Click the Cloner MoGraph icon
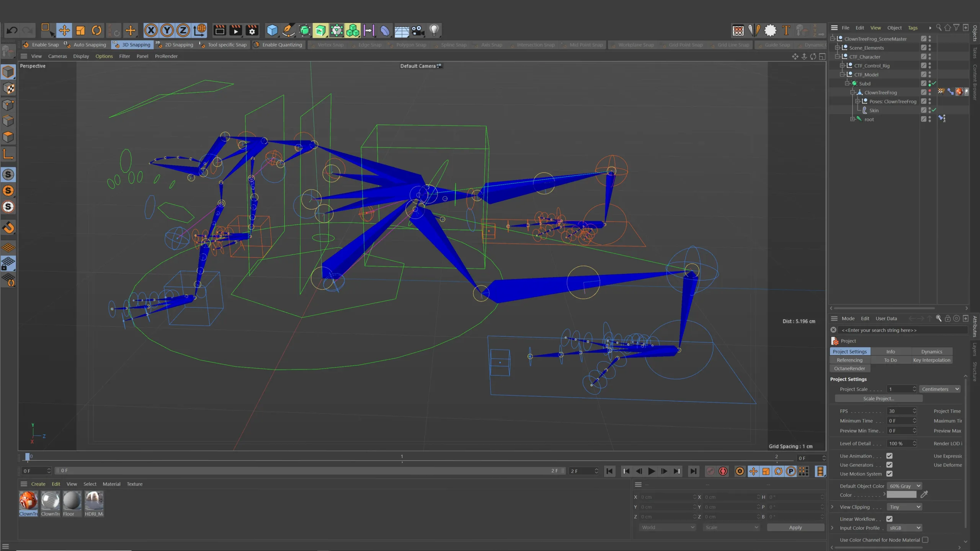 pyautogui.click(x=353, y=30)
